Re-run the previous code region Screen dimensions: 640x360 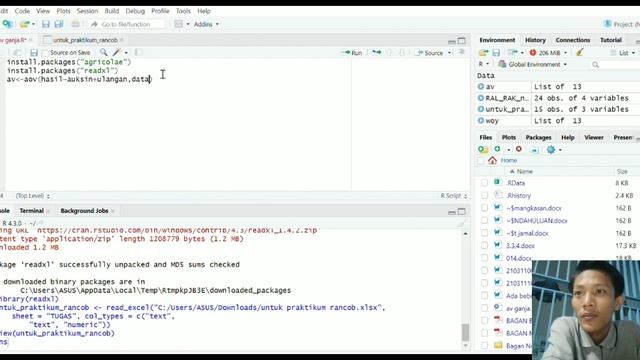click(x=376, y=52)
